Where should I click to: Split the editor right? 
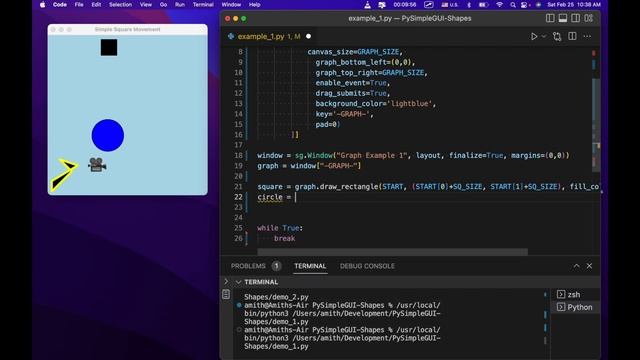(572, 36)
